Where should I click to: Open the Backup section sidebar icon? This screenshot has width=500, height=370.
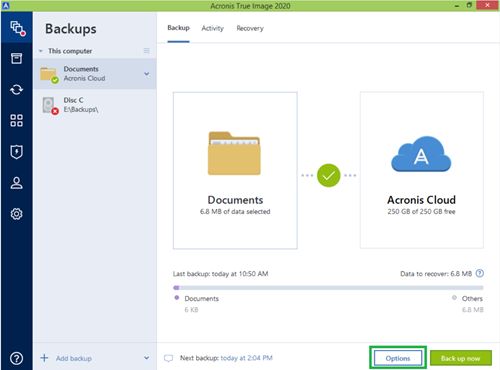click(x=17, y=28)
